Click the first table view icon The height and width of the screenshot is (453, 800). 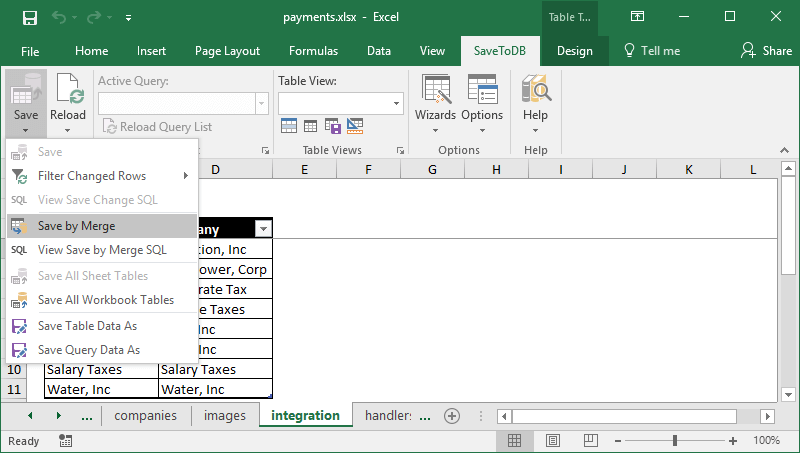tap(289, 125)
